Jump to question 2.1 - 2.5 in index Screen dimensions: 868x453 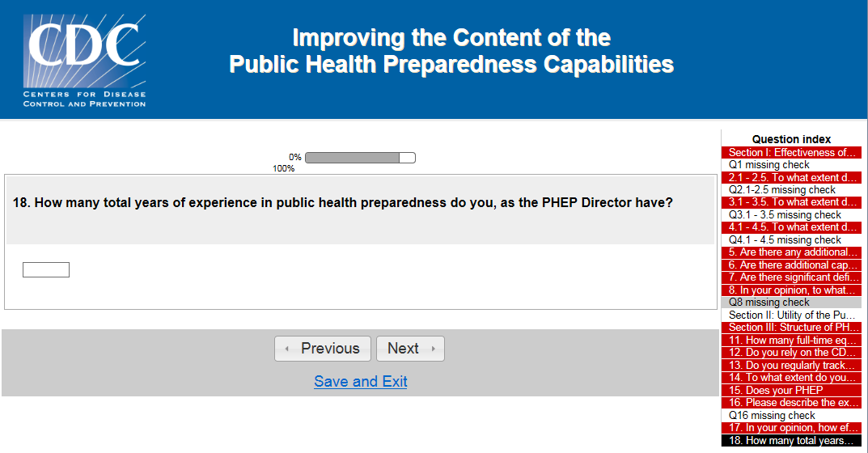pos(791,177)
